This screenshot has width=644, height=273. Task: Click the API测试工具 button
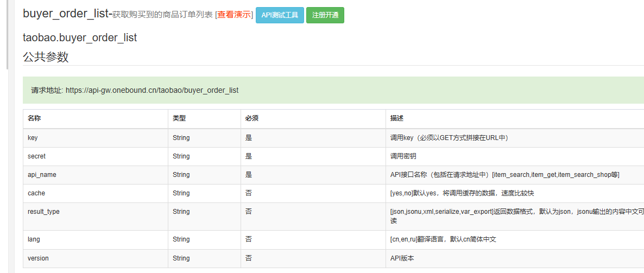[x=280, y=15]
